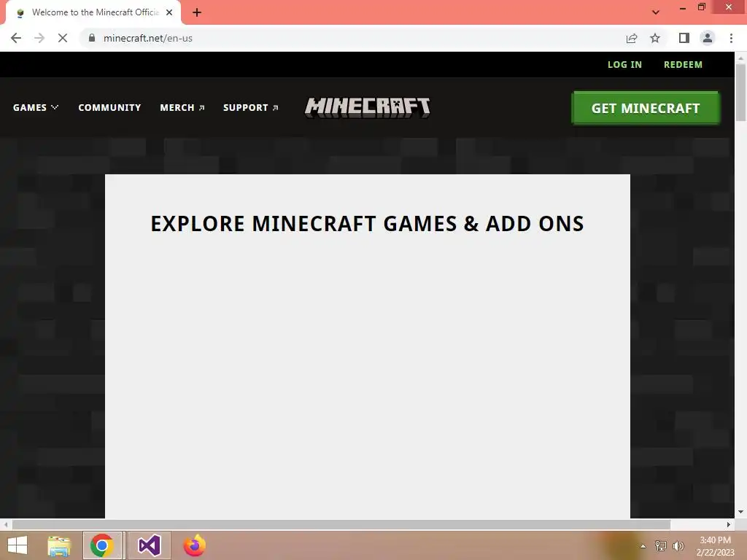
Task: Restore down the Chrome window
Action: [701, 7]
